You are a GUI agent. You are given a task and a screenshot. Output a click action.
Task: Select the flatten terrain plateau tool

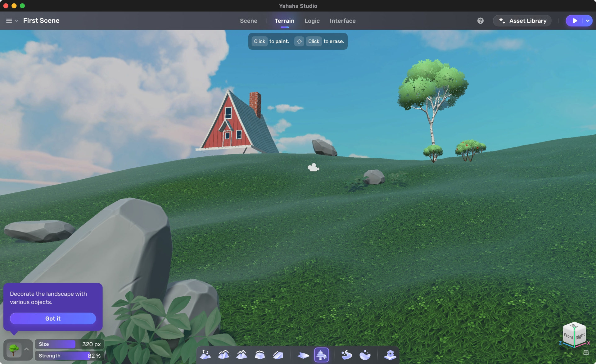(x=260, y=354)
